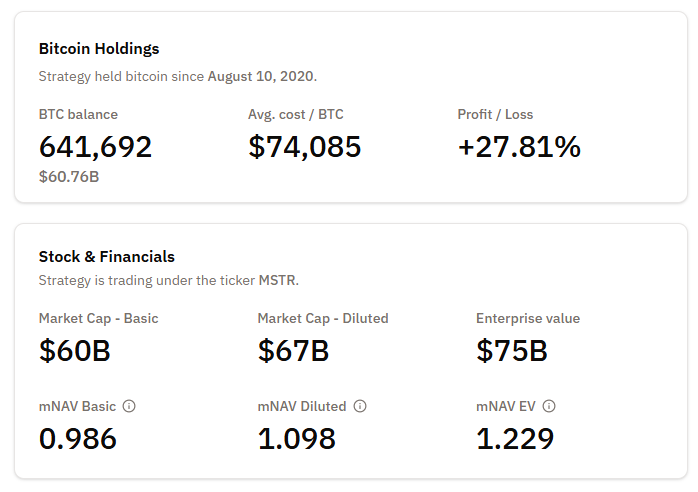Click the BTC balance label
This screenshot has width=698, height=492.
(78, 114)
